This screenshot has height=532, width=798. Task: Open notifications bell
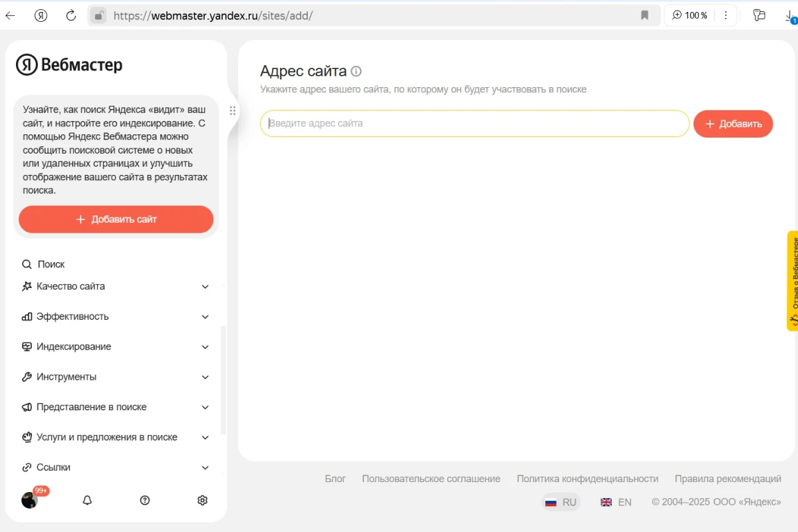coord(87,500)
